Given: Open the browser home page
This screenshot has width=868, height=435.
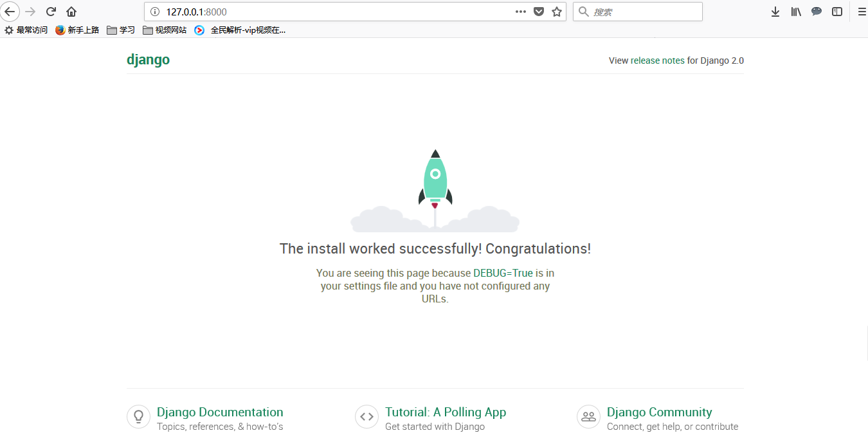Looking at the screenshot, I should click(x=71, y=12).
